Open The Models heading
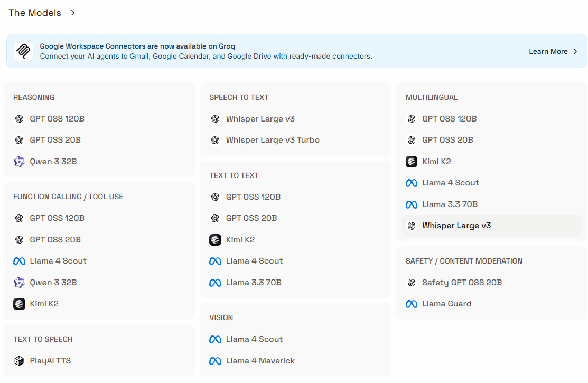The image size is (588, 383). tap(35, 13)
